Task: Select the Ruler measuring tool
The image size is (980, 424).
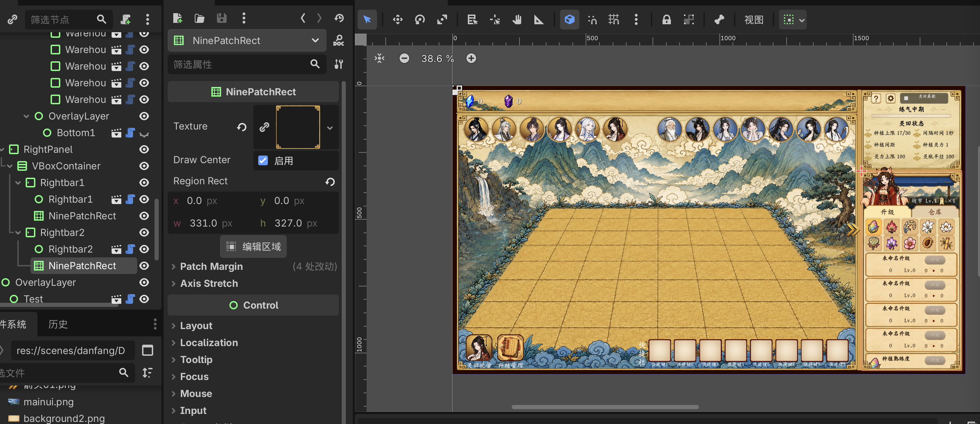Action: click(539, 19)
